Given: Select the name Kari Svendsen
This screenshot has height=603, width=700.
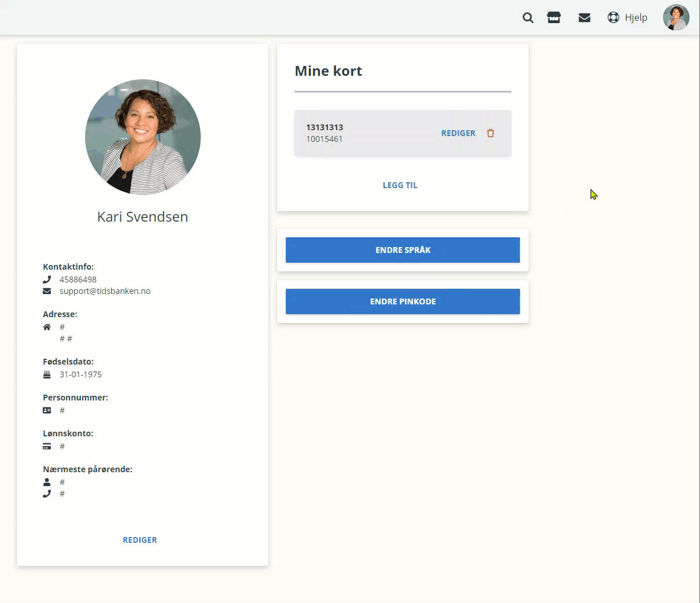Looking at the screenshot, I should [142, 216].
